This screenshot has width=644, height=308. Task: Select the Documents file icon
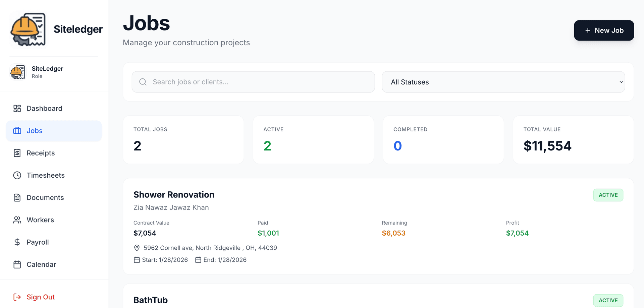tap(17, 197)
